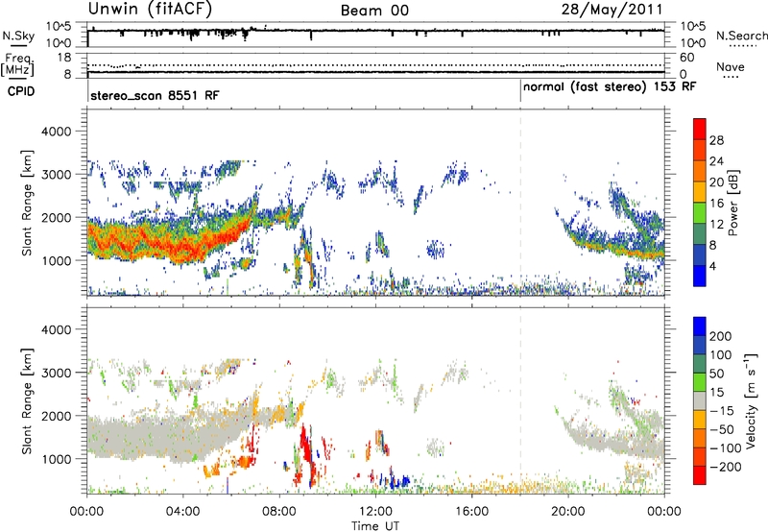The width and height of the screenshot is (768, 532).
Task: Click the '-200' label on Velocity colorbar
Action: coord(725,467)
